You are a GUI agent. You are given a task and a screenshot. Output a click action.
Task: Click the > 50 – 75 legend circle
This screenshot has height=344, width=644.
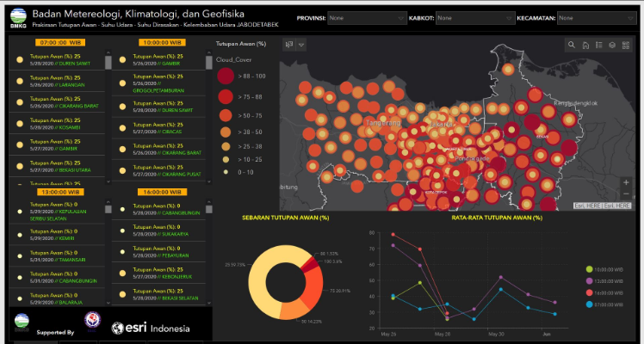226,115
